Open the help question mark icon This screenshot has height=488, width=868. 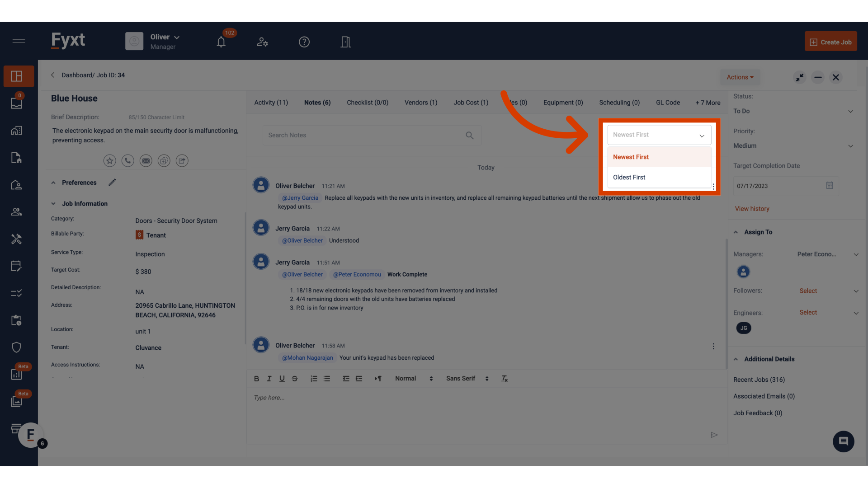tap(304, 42)
